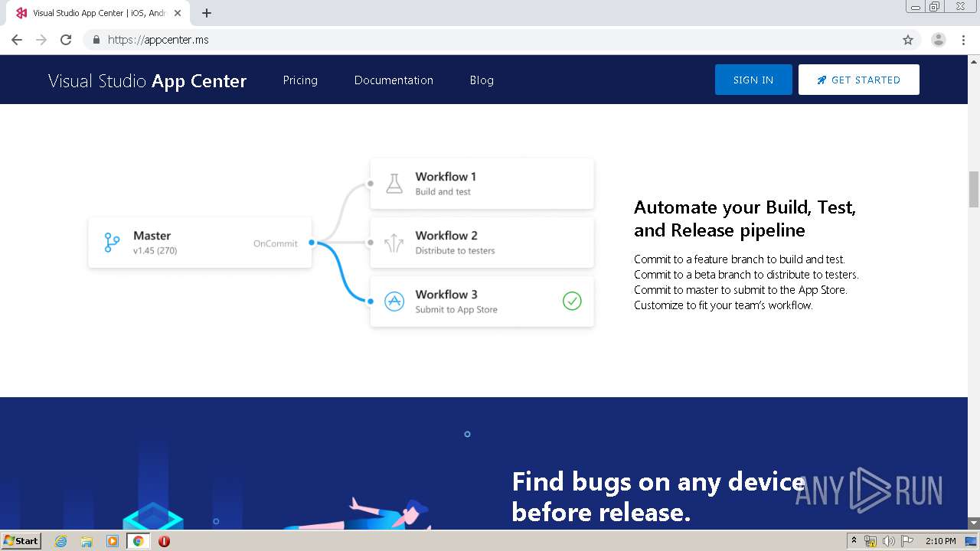
Task: Click the App Store icon in Workflow 3
Action: [x=394, y=302]
